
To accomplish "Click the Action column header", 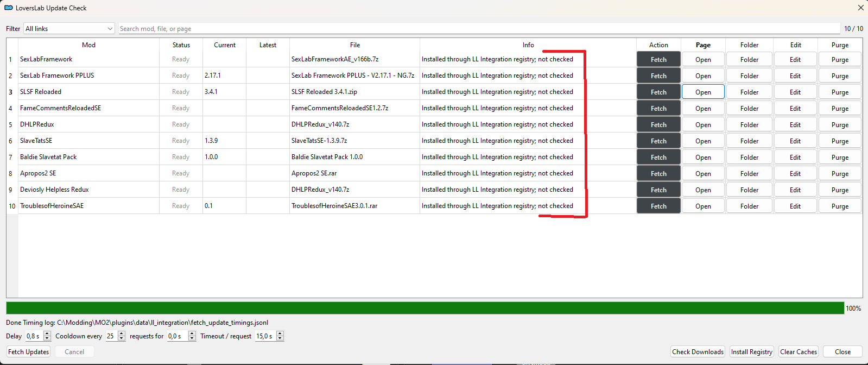I will click(658, 45).
